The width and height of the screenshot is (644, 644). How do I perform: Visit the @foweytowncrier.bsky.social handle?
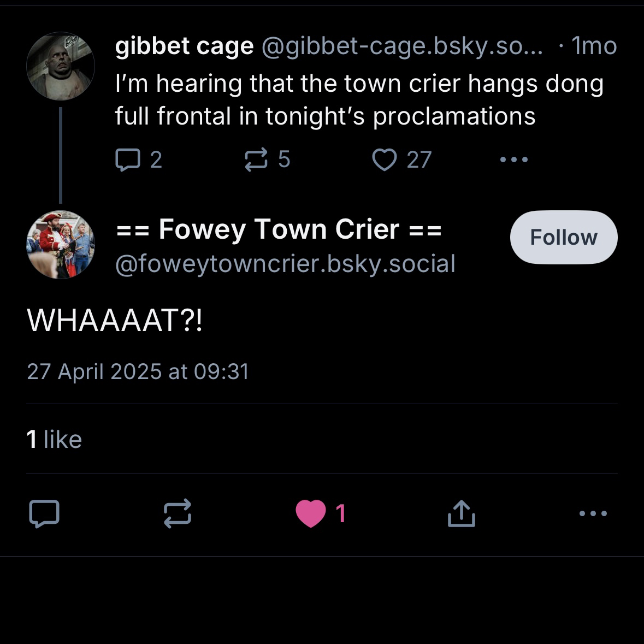(x=285, y=264)
